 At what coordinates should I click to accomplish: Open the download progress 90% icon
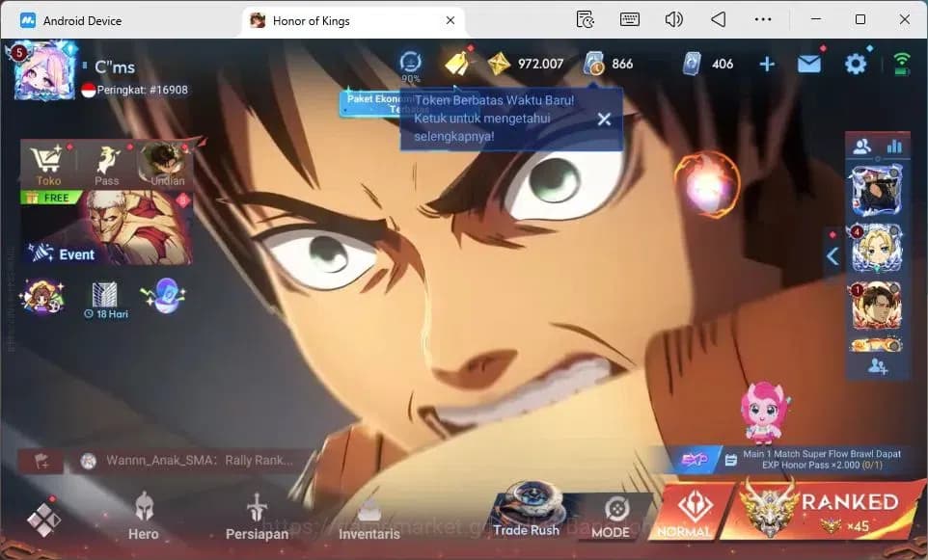[x=410, y=65]
